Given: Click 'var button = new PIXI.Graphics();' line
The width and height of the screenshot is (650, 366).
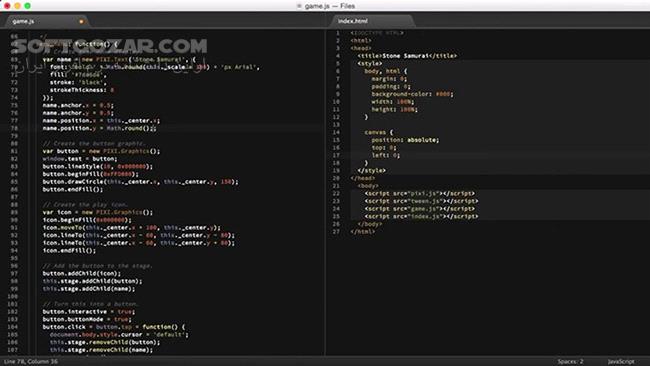Looking at the screenshot, I should coord(101,151).
